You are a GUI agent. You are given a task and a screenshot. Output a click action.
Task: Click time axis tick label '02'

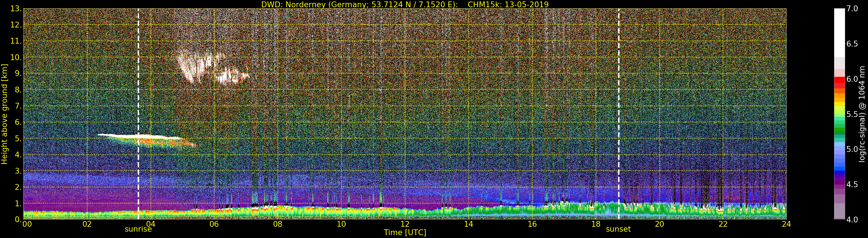(x=87, y=224)
